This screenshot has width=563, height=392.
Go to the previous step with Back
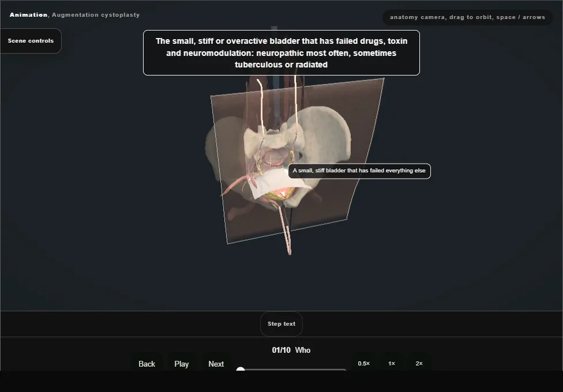pyautogui.click(x=147, y=364)
